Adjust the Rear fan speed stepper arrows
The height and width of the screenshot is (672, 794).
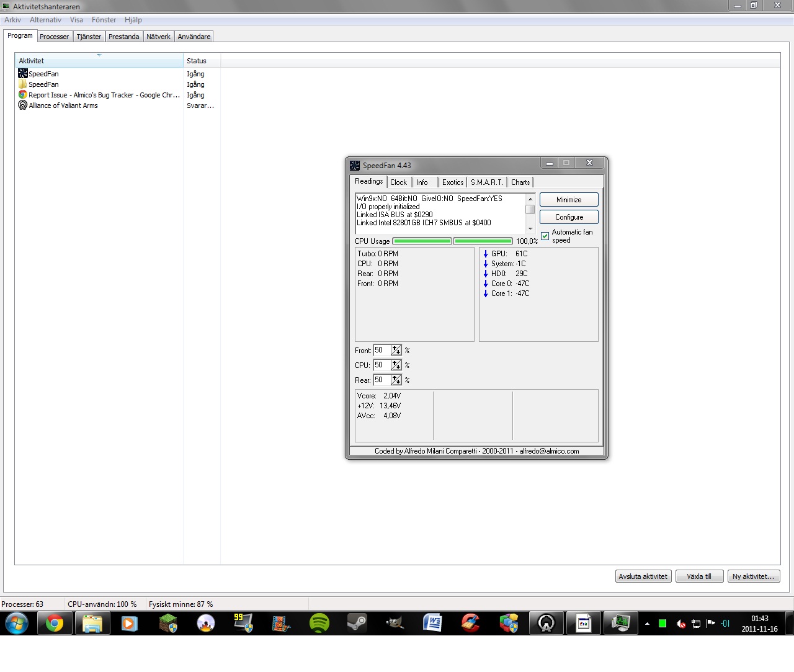(x=396, y=380)
